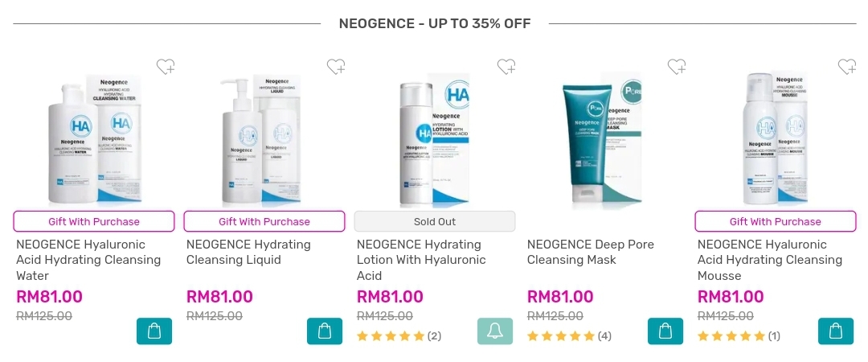Add Deep Pore Cleansing Mask to bag
Viewport: 868px width, 362px height.
[x=666, y=331]
